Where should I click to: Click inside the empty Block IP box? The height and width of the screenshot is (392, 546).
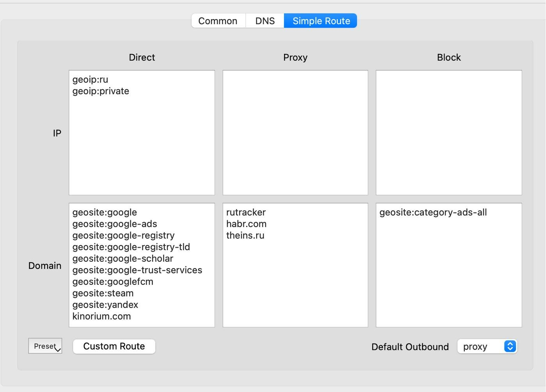click(x=448, y=132)
